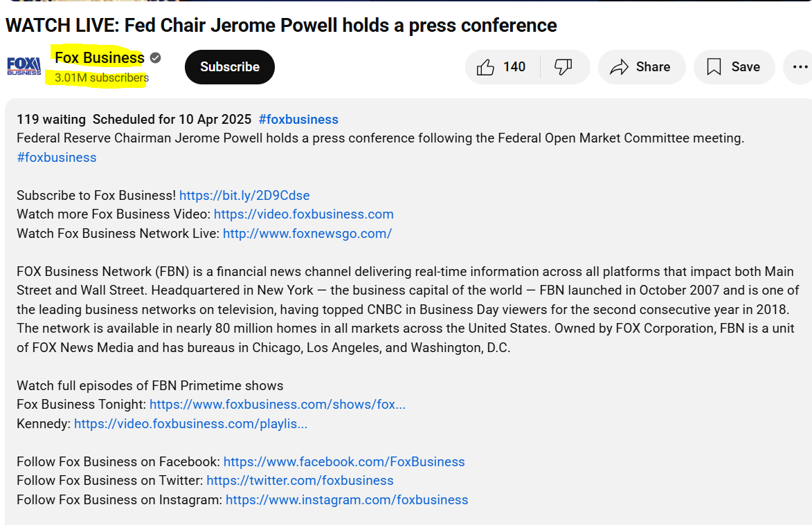Open Fox Business Twitter link

pyautogui.click(x=300, y=481)
